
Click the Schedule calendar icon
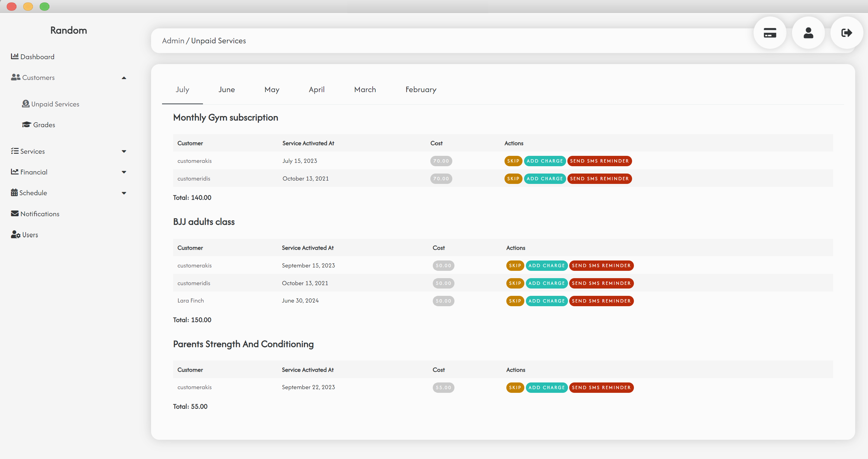(14, 192)
